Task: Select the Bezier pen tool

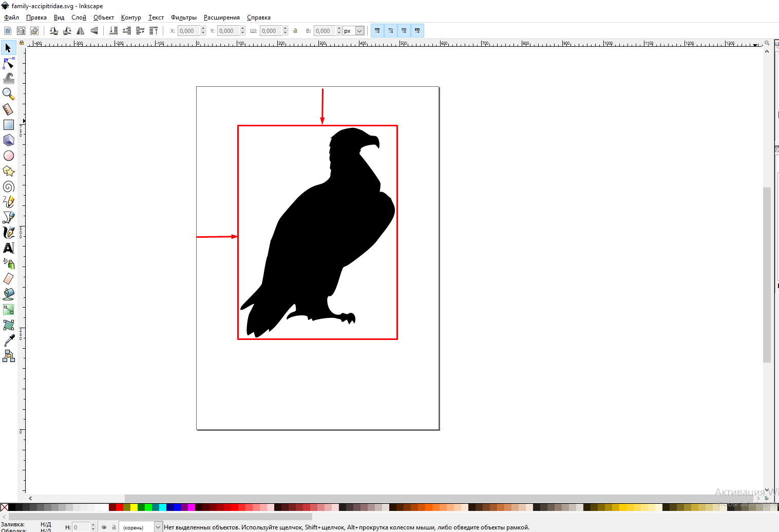Action: (x=8, y=217)
